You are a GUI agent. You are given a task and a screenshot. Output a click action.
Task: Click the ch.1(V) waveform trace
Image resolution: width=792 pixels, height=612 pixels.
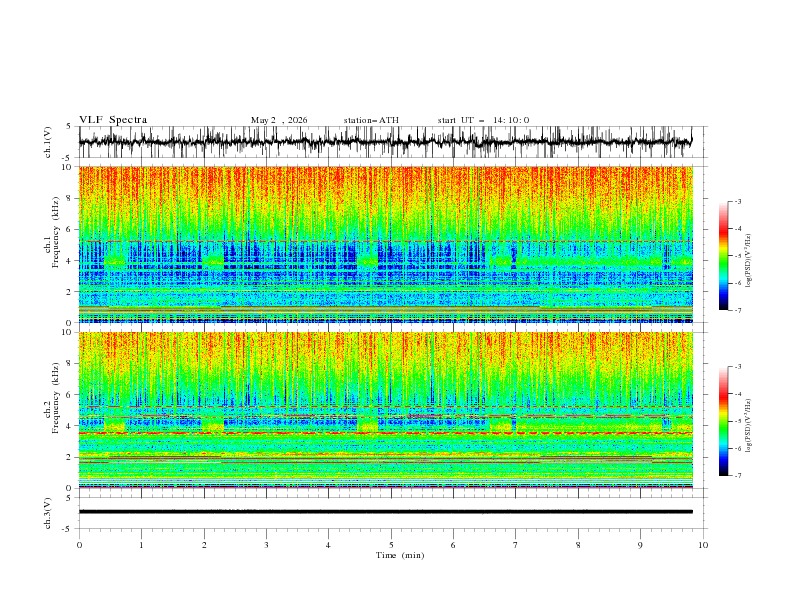(385, 142)
